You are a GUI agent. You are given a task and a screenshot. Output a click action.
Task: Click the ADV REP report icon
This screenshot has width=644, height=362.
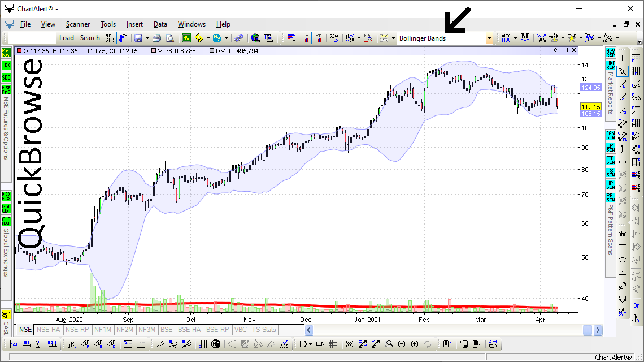pos(610,53)
